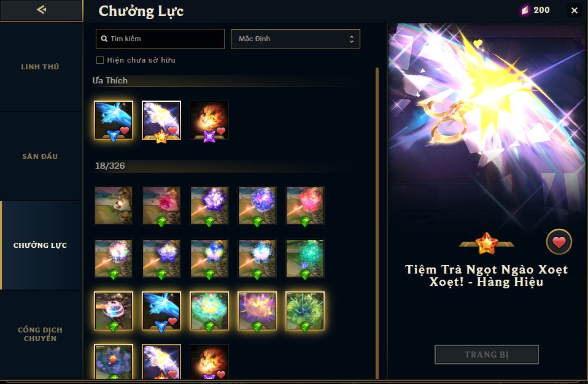Pick the red firework boom in first row
This screenshot has height=384, width=588.
coord(304,205)
